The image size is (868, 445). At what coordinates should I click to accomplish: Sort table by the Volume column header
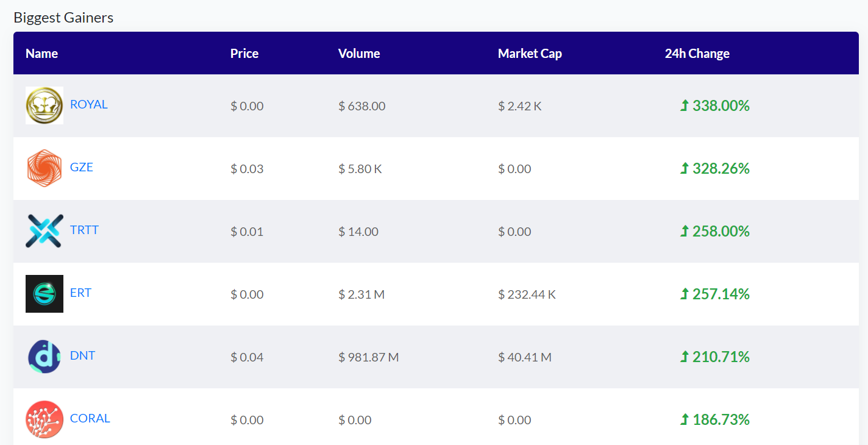(359, 54)
